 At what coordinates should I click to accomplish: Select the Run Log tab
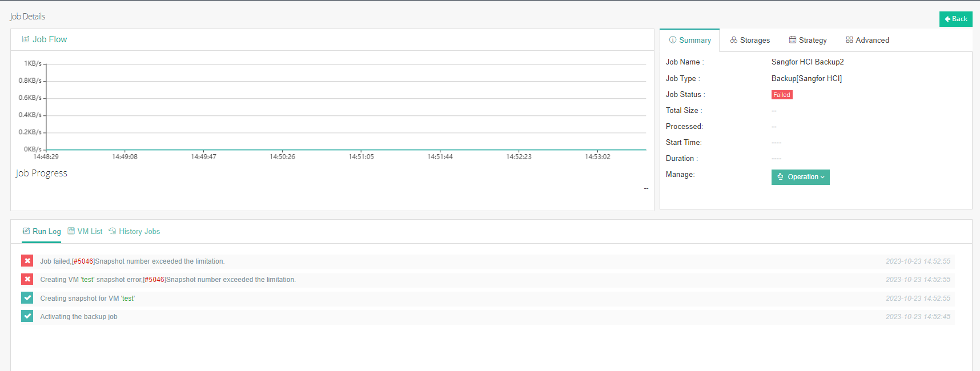(x=42, y=231)
